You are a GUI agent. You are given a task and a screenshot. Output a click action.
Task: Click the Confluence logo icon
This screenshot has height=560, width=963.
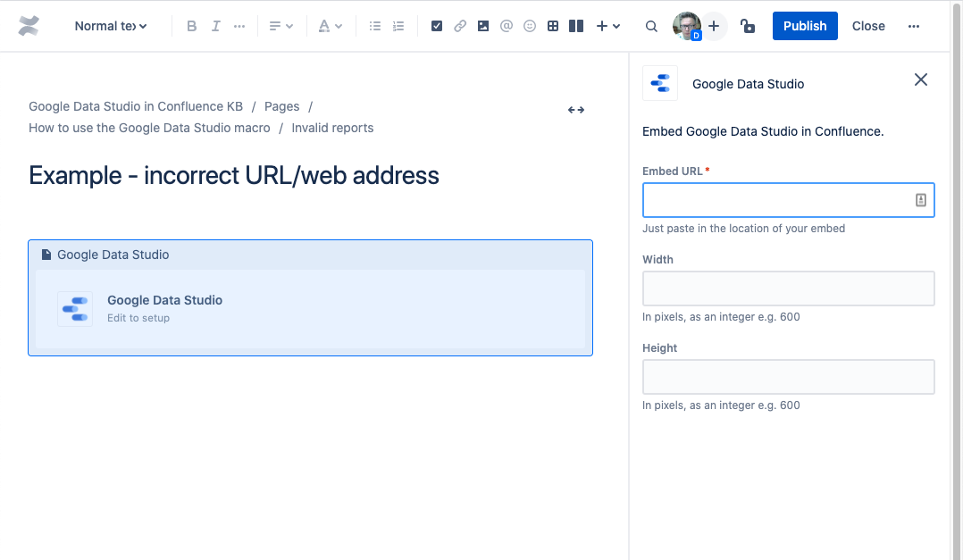tap(29, 26)
